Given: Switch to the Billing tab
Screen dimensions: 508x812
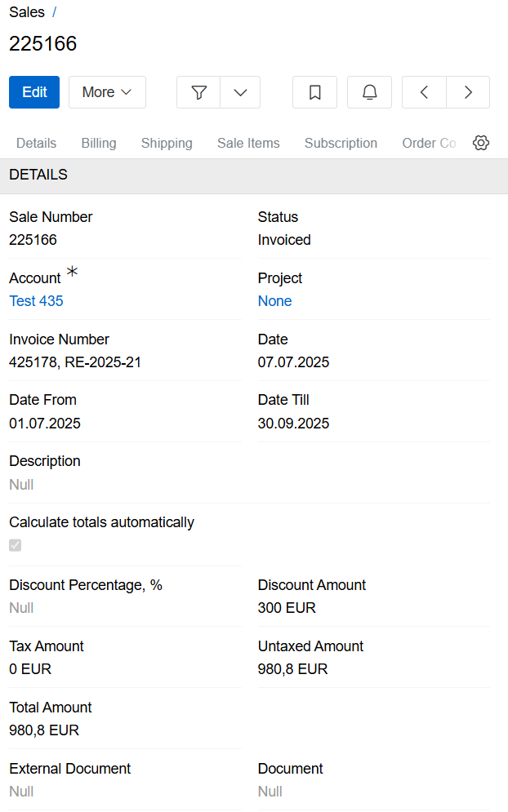Looking at the screenshot, I should point(99,144).
